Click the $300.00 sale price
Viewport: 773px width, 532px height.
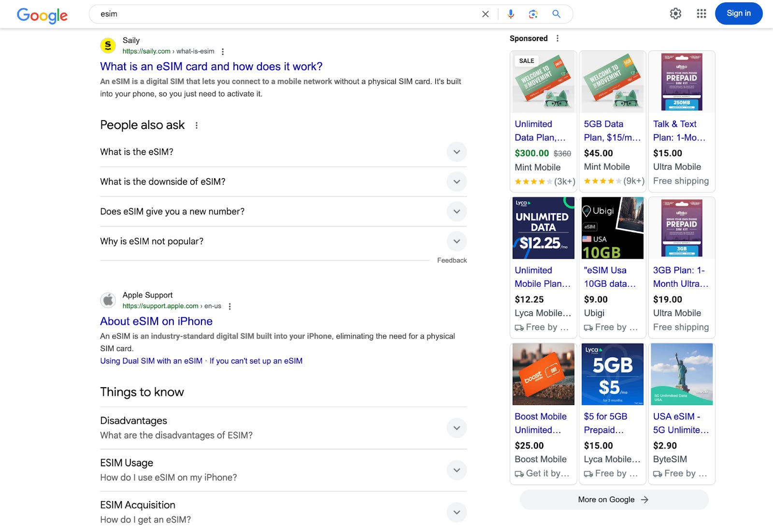pos(531,153)
